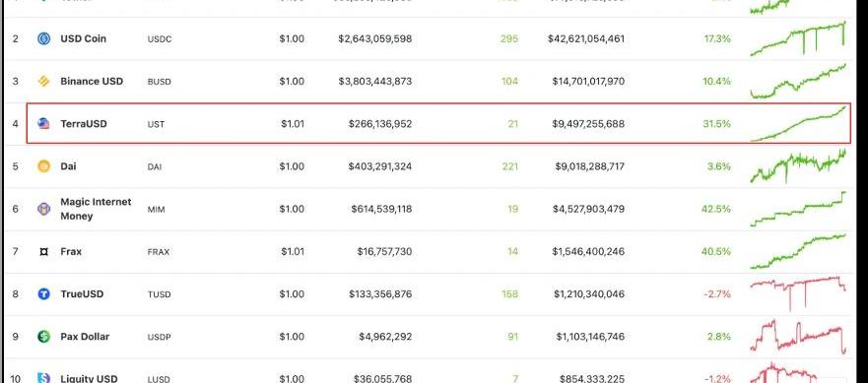The height and width of the screenshot is (383, 868).
Task: Click the USD Coin logo icon
Action: (x=43, y=38)
